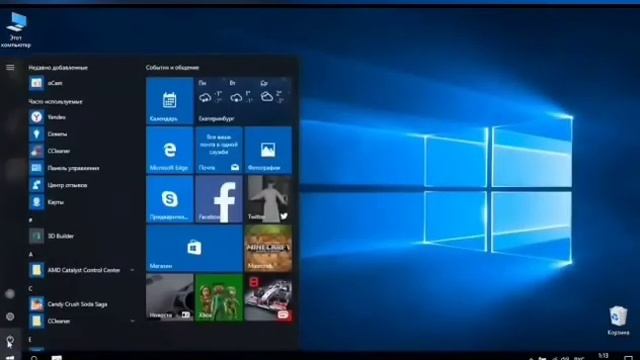Click the taskbar clock

coord(603,356)
